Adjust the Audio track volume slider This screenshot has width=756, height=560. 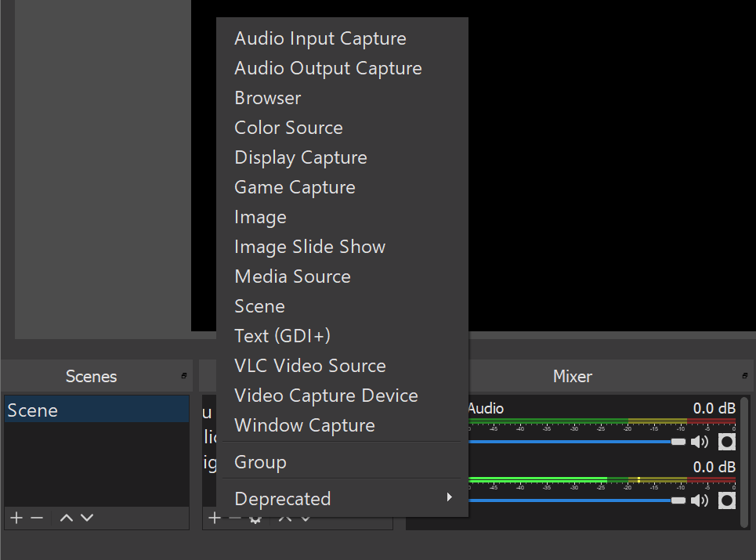[x=678, y=441]
